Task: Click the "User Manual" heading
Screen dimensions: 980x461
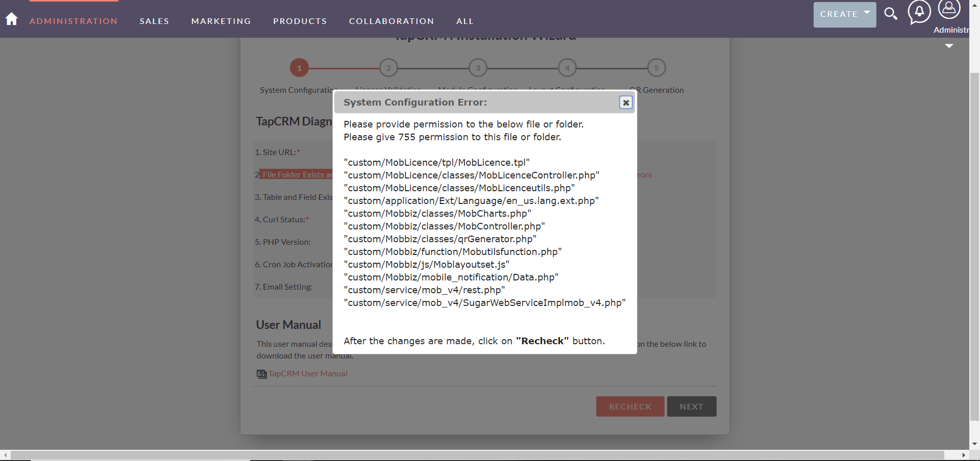Action: [288, 325]
